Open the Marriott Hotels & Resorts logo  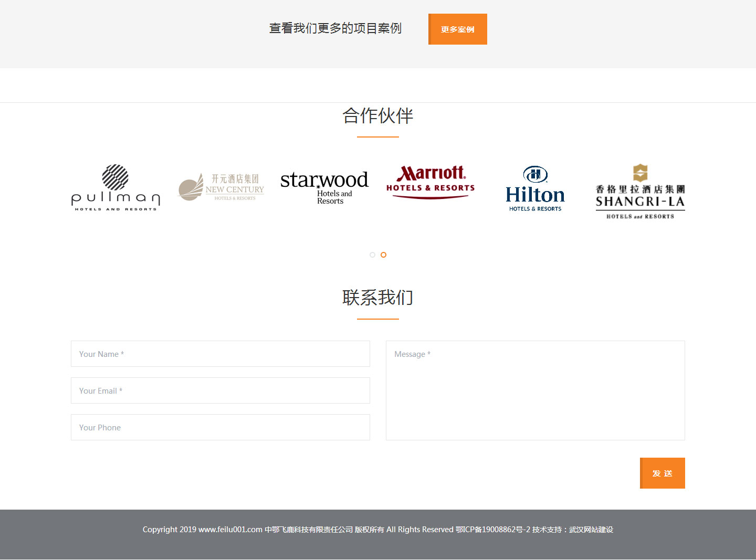click(430, 182)
